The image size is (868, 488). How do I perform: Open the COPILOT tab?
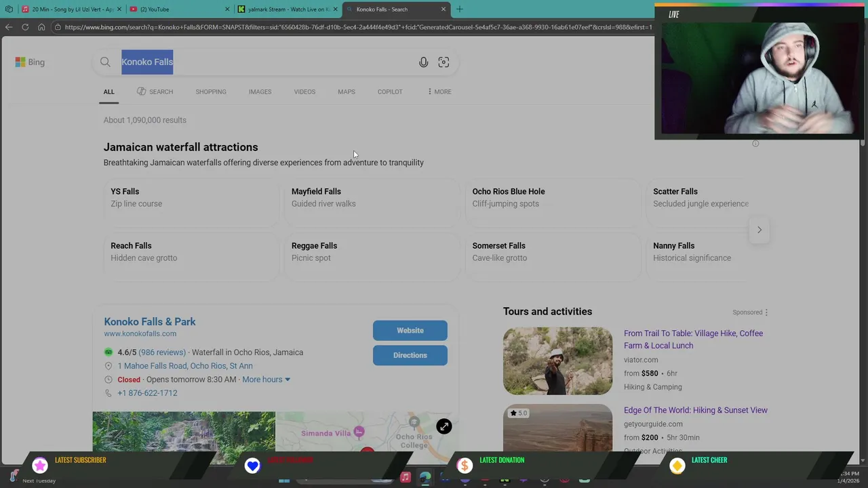pos(390,91)
